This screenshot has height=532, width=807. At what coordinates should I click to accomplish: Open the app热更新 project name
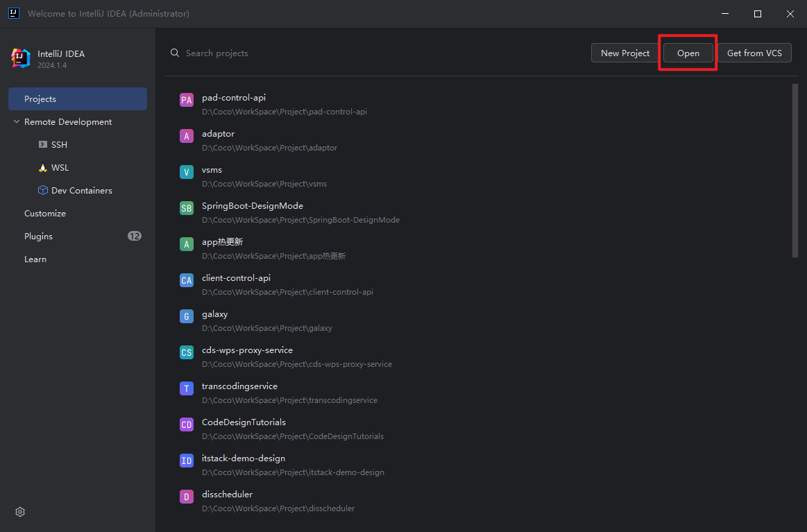(x=222, y=242)
